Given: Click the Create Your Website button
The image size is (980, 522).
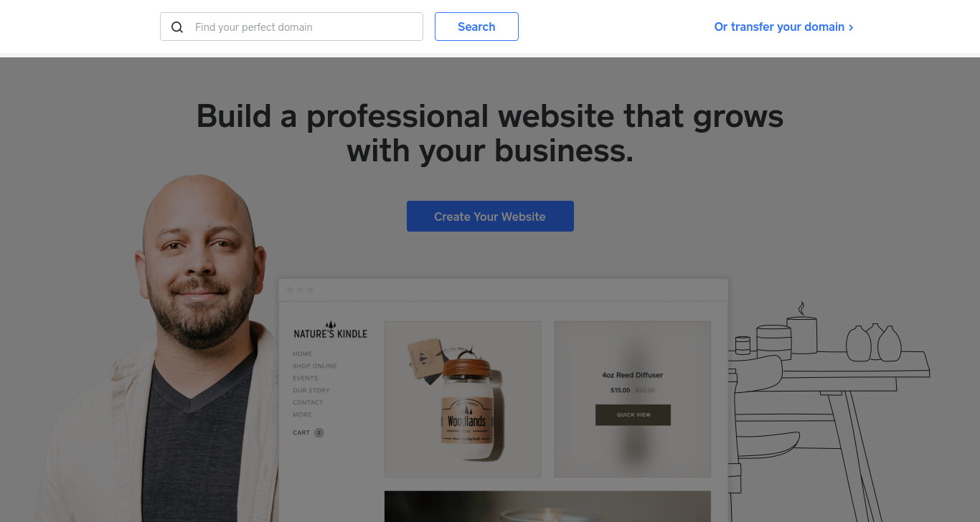Looking at the screenshot, I should (x=490, y=216).
